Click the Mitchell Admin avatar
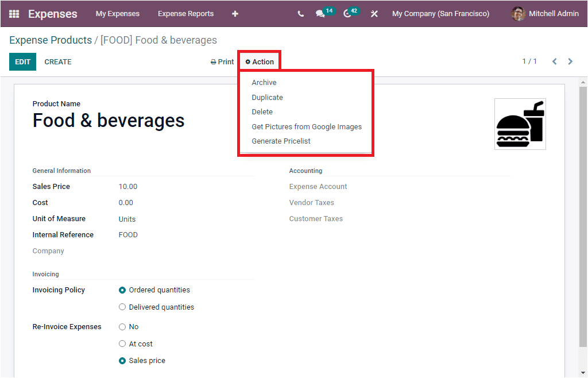This screenshot has width=588, height=378. click(x=518, y=13)
